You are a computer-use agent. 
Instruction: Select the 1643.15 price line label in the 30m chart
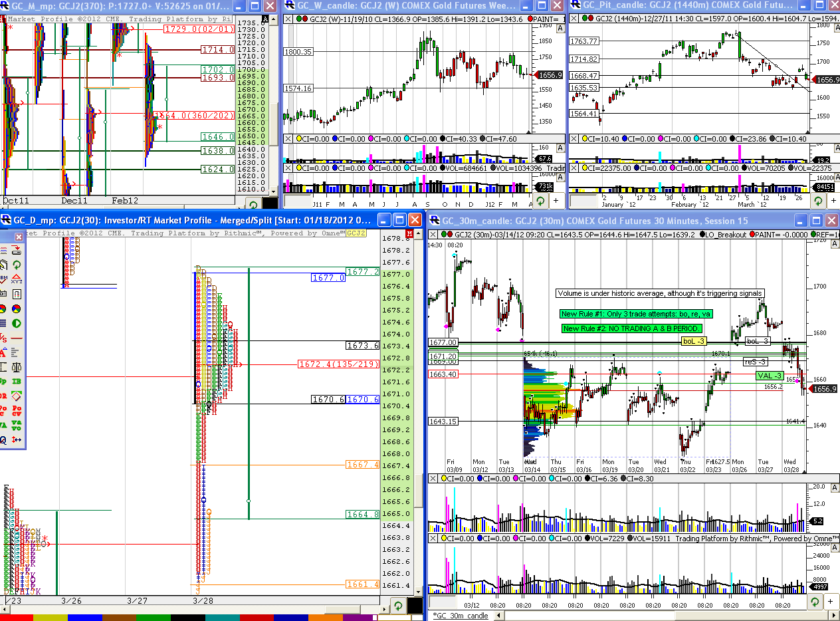[x=443, y=422]
